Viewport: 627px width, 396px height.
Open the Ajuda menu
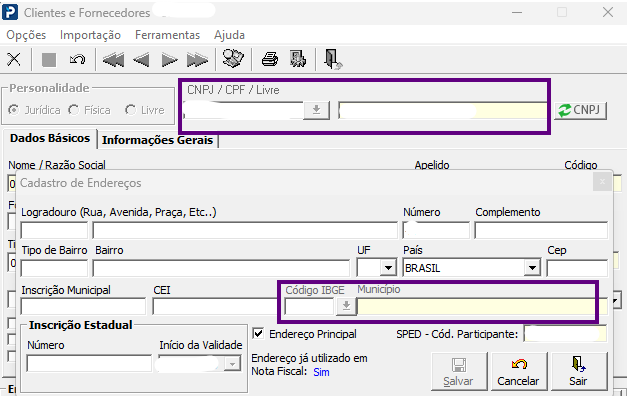pos(230,35)
